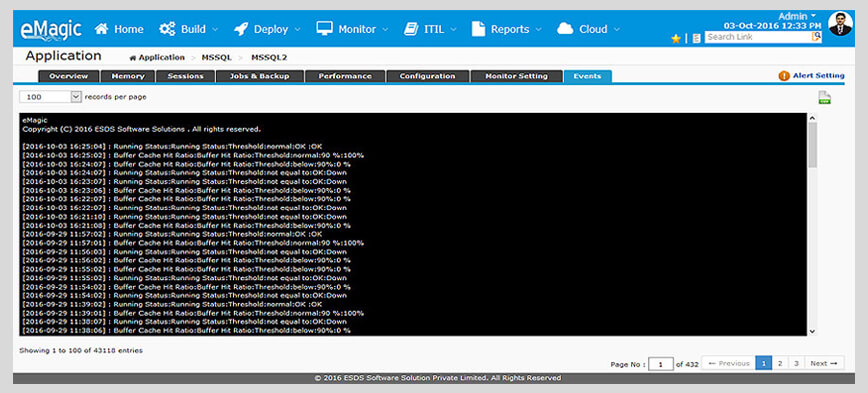This screenshot has height=393, width=868.
Task: Click the copyright line in the console
Action: point(141,129)
